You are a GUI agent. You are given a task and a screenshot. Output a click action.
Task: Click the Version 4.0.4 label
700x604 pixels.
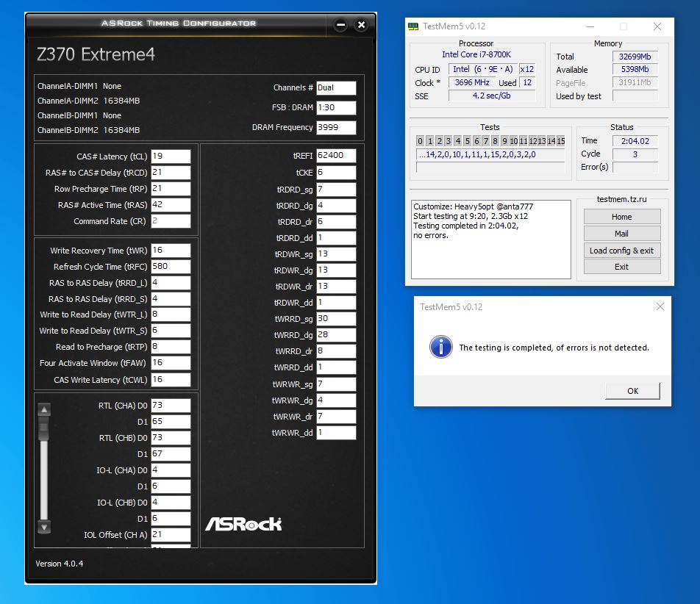tap(60, 564)
